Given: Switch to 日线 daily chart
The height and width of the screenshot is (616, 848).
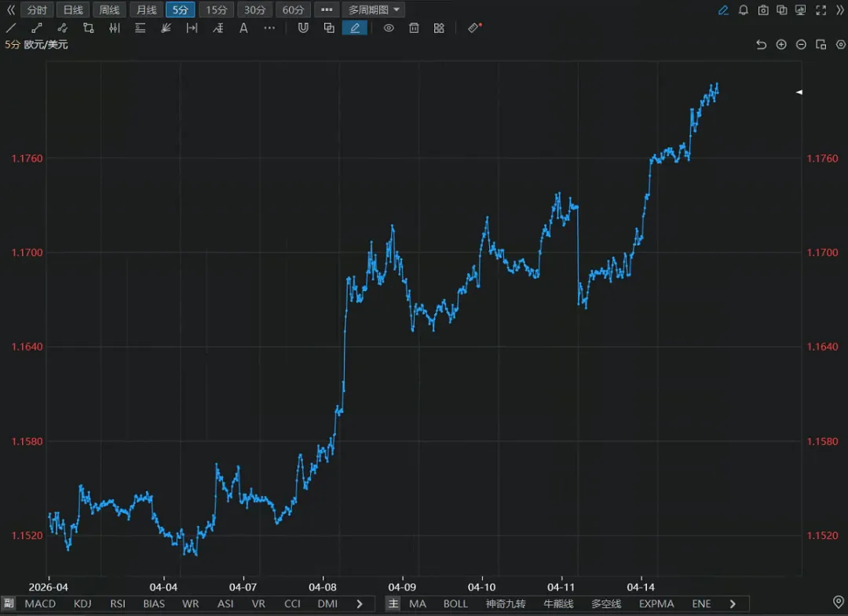Looking at the screenshot, I should [73, 9].
